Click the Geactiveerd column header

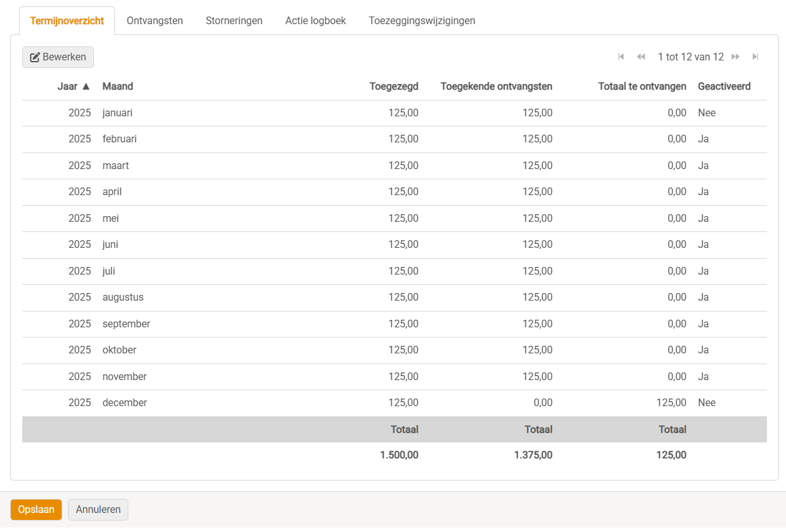[x=724, y=86]
